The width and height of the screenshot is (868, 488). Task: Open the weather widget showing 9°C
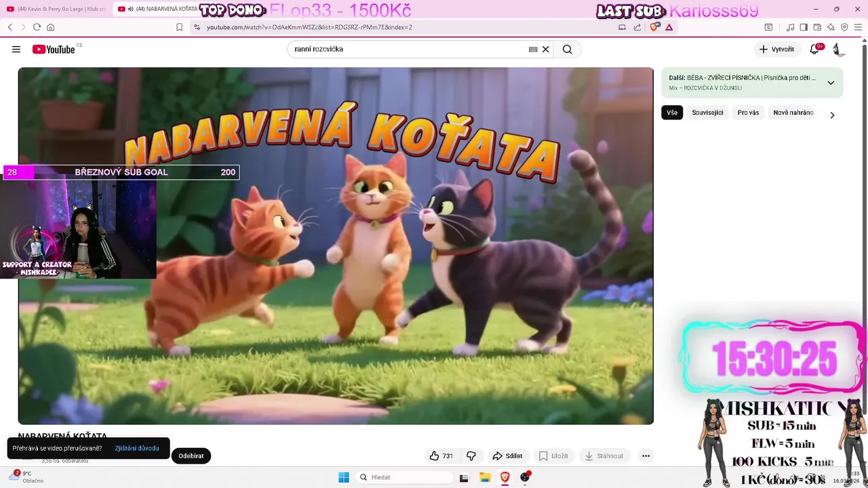point(26,477)
